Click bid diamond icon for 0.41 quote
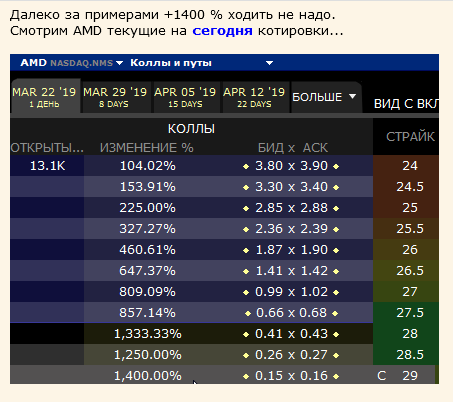453x402 pixels. click(246, 334)
